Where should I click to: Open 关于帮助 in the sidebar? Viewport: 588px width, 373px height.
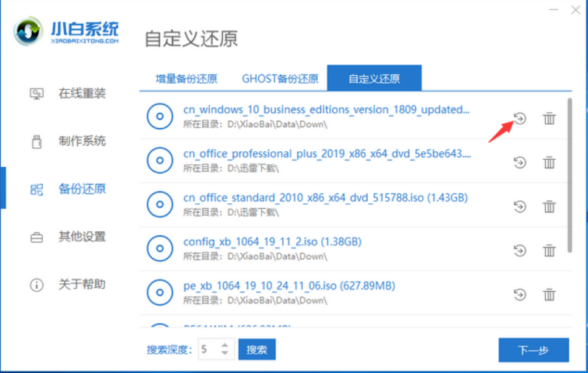(82, 284)
